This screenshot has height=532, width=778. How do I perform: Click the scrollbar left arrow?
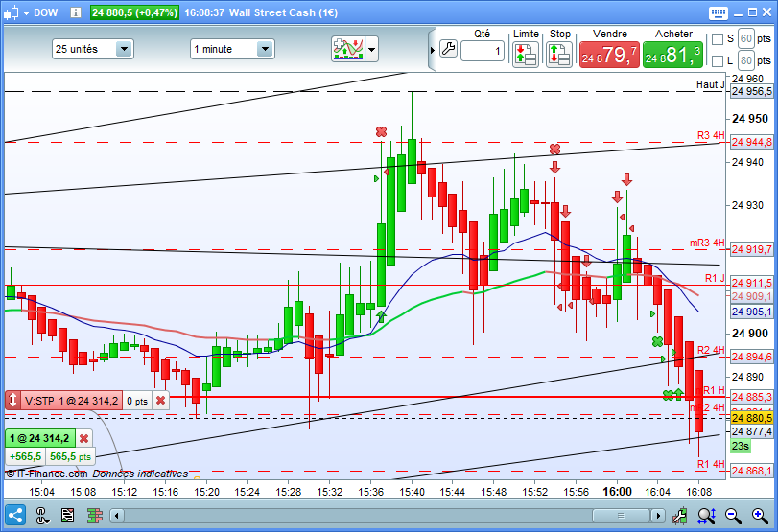pos(117,516)
